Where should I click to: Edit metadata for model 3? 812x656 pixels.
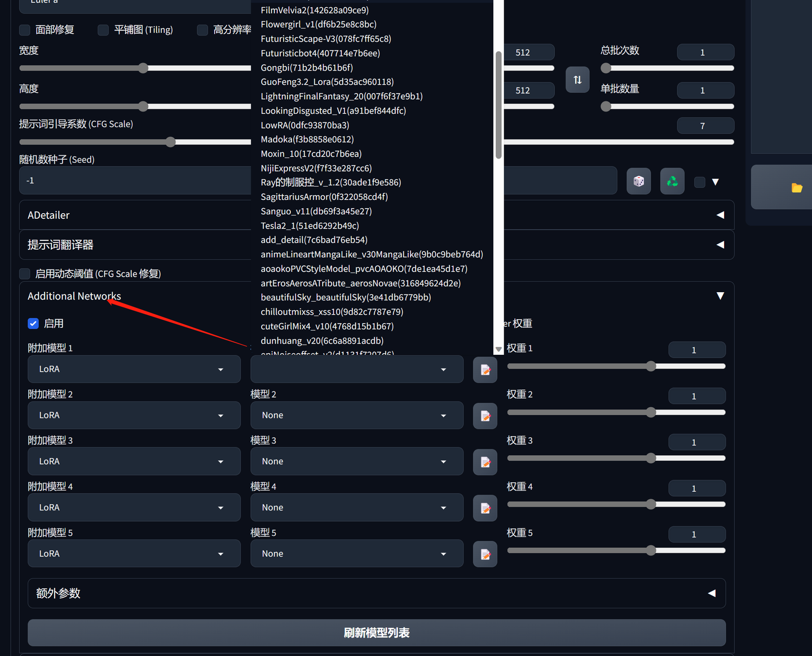point(485,463)
